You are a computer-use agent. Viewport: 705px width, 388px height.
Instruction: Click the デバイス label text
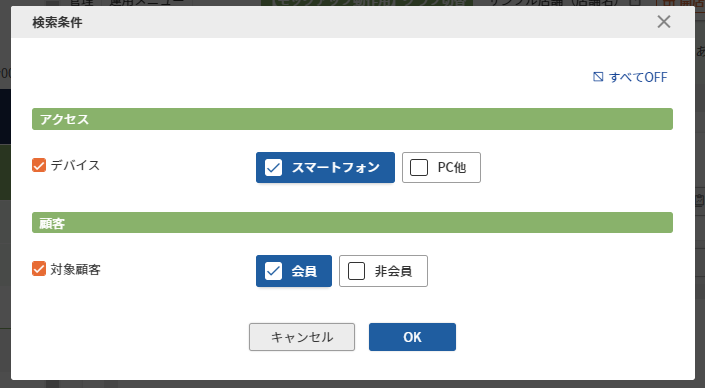point(75,165)
